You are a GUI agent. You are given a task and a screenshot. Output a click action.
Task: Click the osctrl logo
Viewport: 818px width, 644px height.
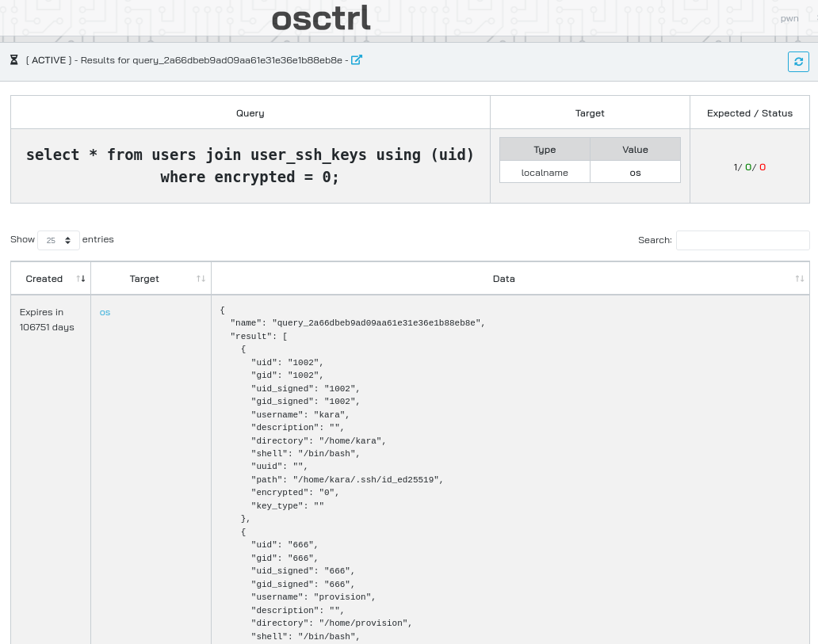[x=321, y=19]
